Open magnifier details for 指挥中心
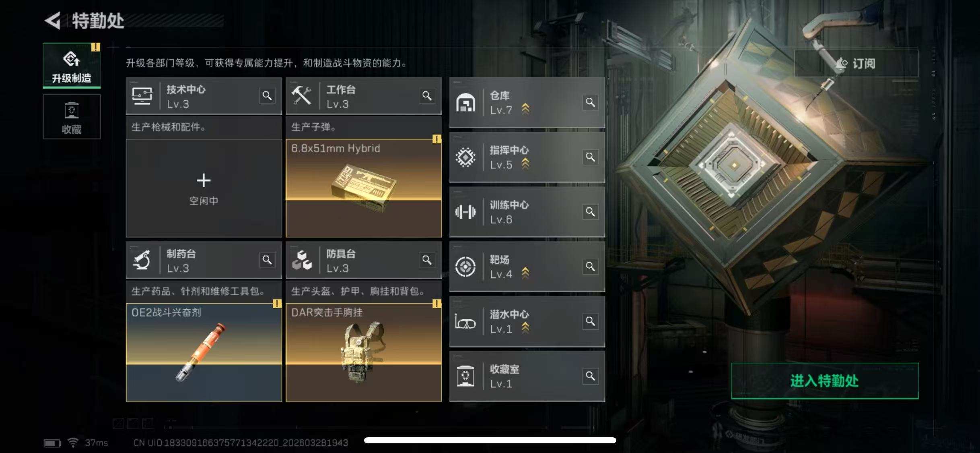Screen dimensions: 980x453 [x=590, y=157]
